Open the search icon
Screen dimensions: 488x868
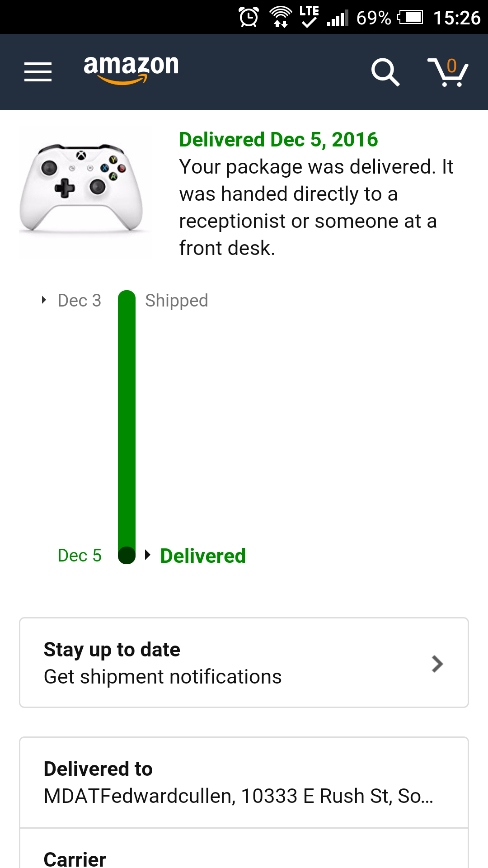tap(385, 72)
